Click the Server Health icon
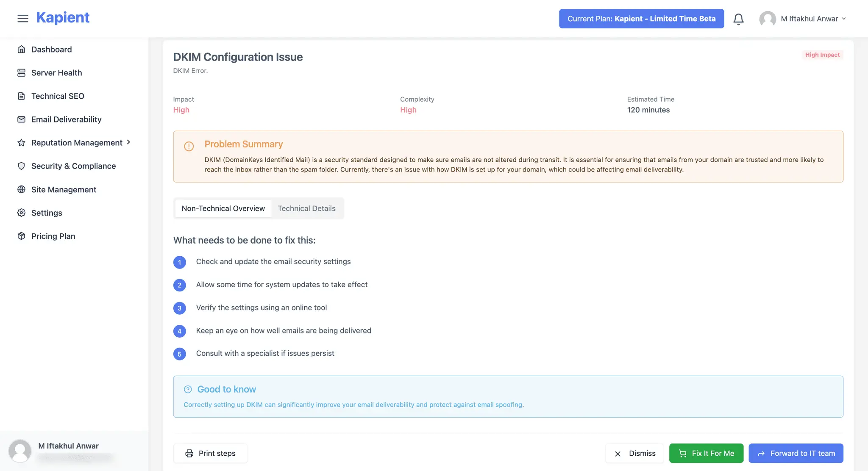This screenshot has height=471, width=868. point(21,72)
